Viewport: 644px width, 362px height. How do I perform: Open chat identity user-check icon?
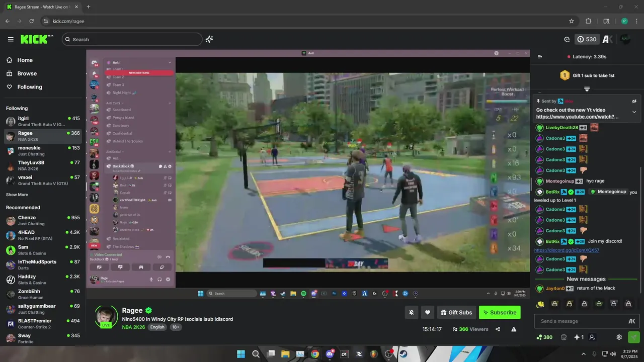592,337
